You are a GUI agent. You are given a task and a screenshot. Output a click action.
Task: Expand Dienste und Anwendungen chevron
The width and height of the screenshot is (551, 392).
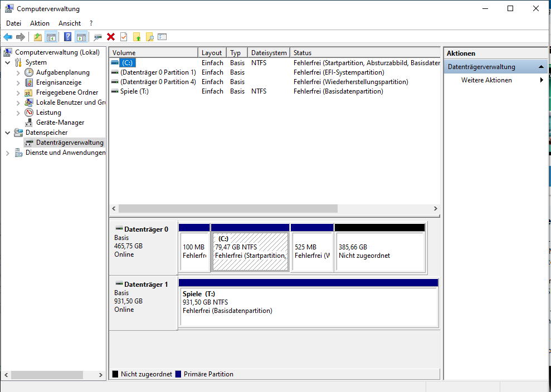point(7,153)
